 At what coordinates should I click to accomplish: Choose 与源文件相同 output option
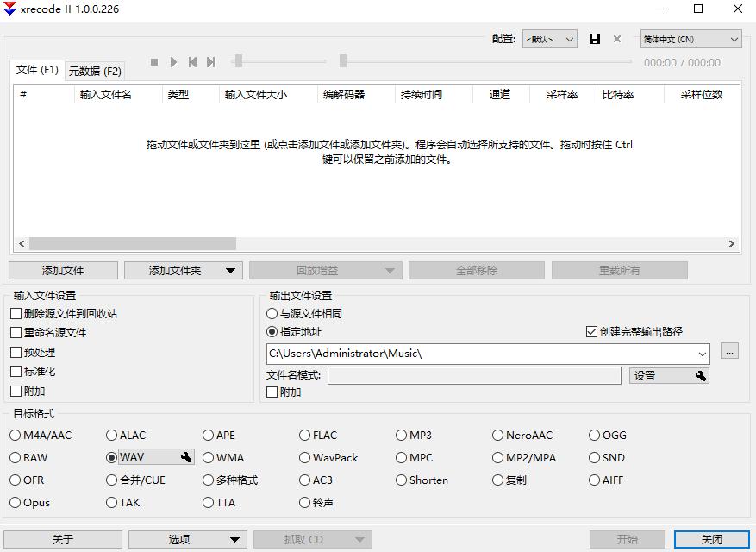(x=273, y=314)
